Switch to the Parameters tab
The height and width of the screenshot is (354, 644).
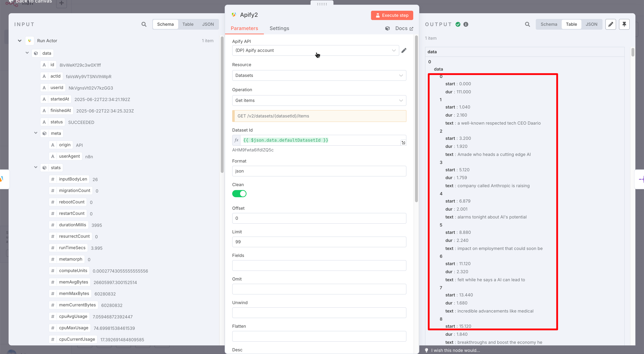(x=244, y=28)
